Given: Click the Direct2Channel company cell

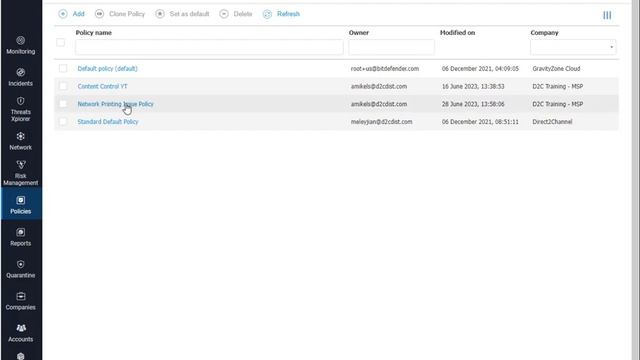Looking at the screenshot, I should click(x=552, y=122).
